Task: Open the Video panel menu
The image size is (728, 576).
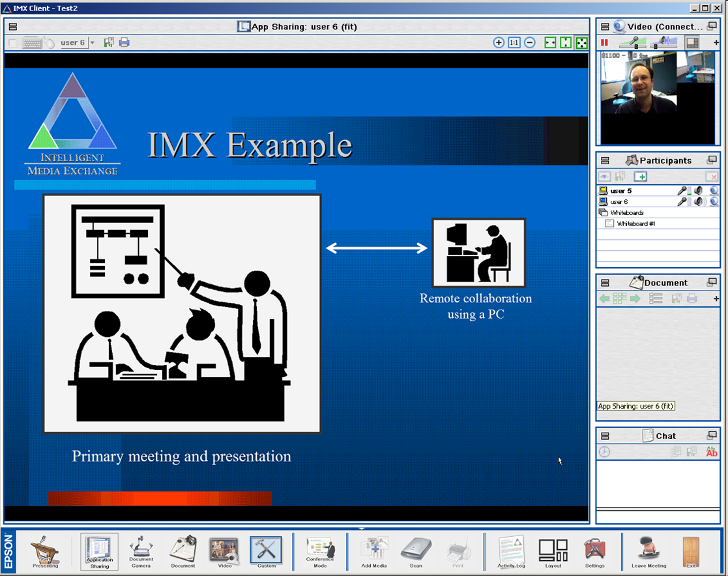Action: coord(605,27)
